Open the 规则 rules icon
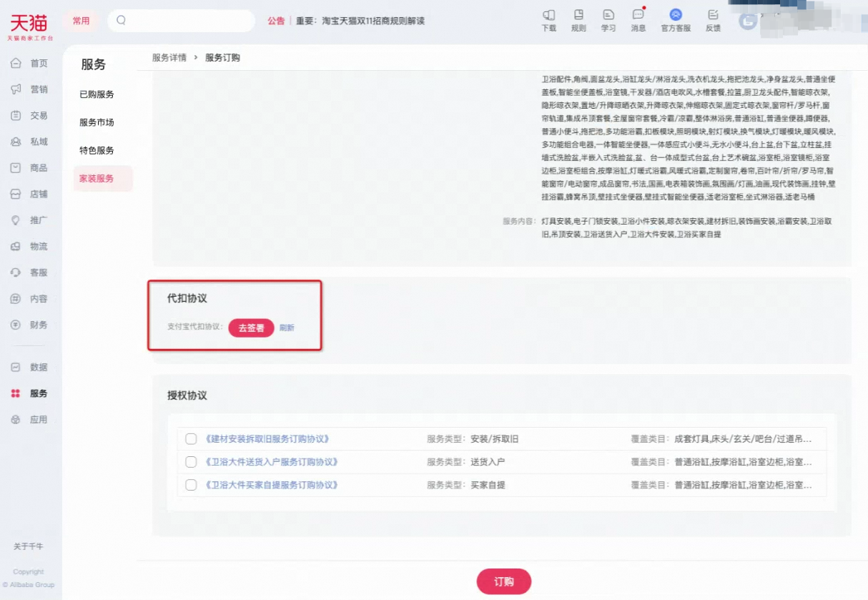The image size is (868, 600). point(578,14)
